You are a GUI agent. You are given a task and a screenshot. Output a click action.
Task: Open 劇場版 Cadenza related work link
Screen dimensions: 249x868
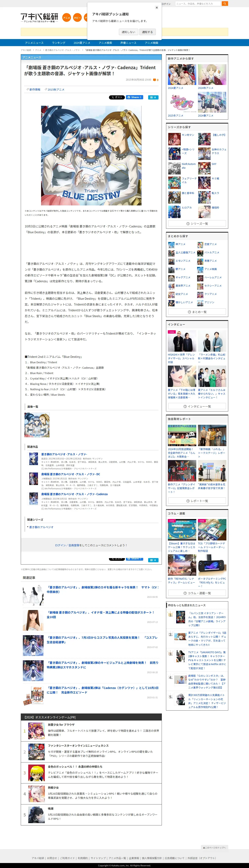(x=74, y=494)
